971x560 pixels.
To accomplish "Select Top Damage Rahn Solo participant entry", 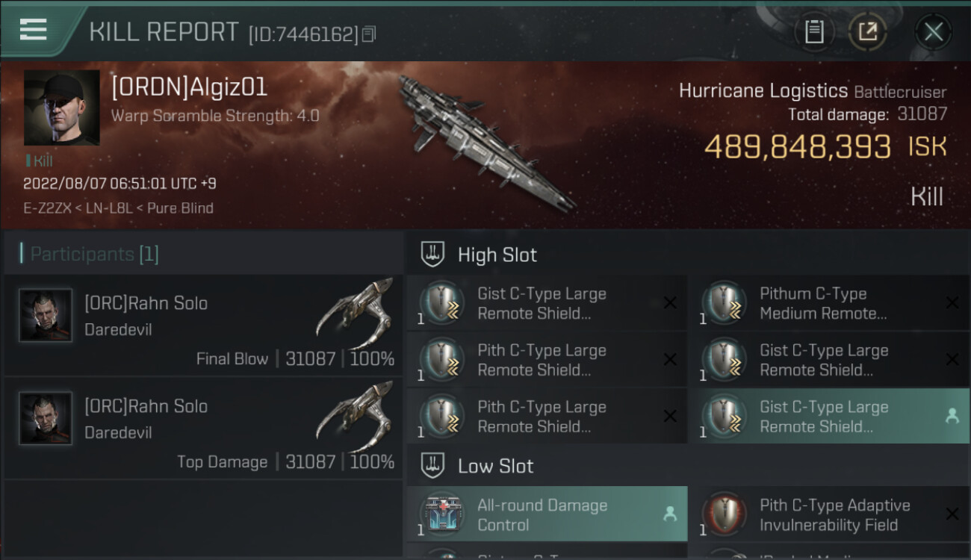I will point(203,429).
